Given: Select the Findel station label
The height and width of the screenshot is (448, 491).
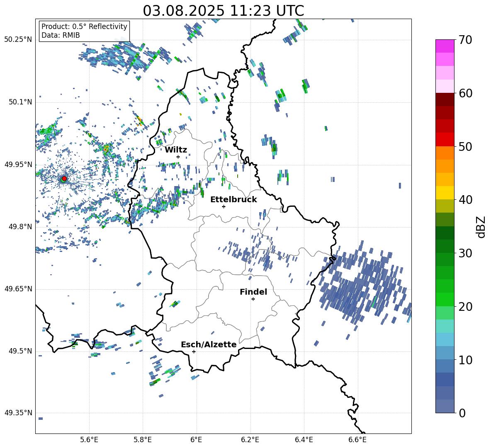Looking at the screenshot, I should pos(253,292).
